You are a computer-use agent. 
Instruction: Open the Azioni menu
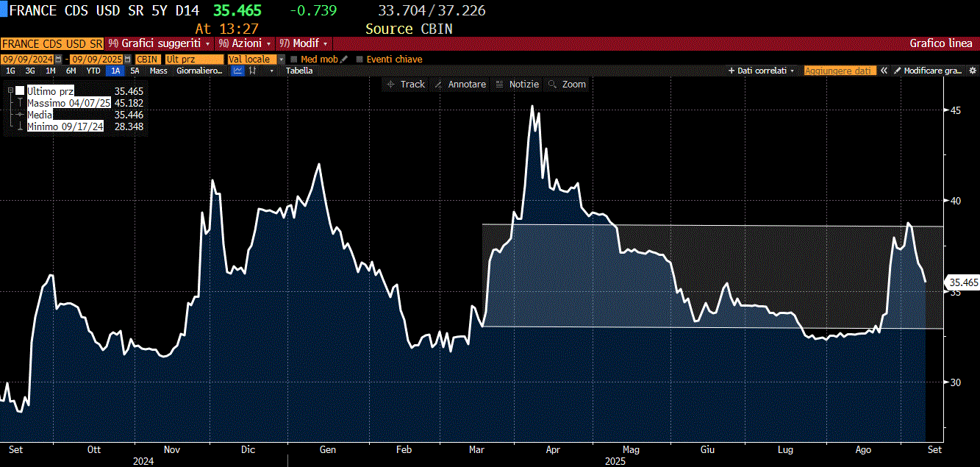(245, 43)
